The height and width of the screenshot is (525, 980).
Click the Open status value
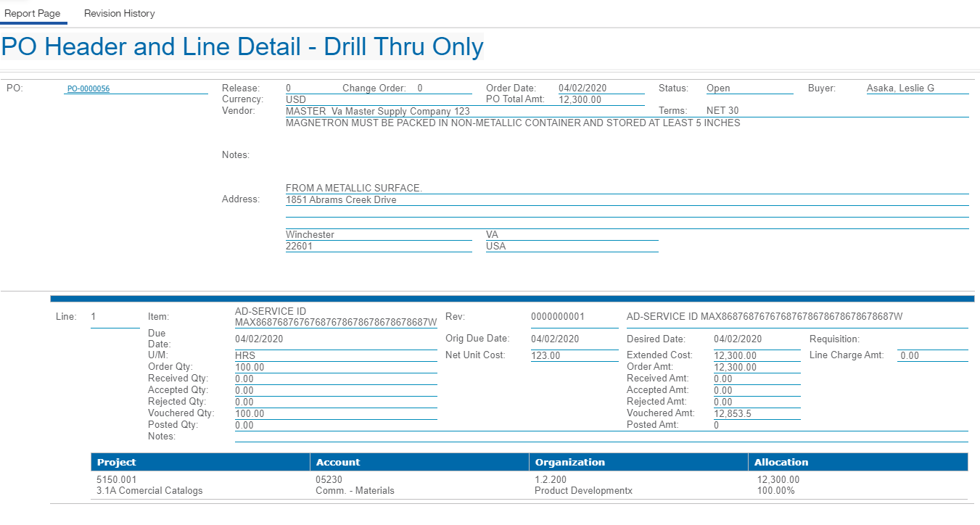(718, 88)
